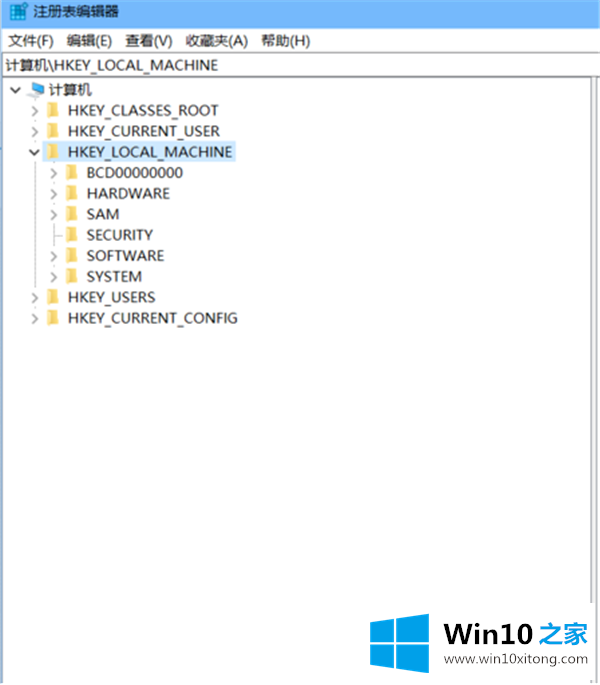Select the HKEY_CURRENT_USER label

pyautogui.click(x=144, y=131)
